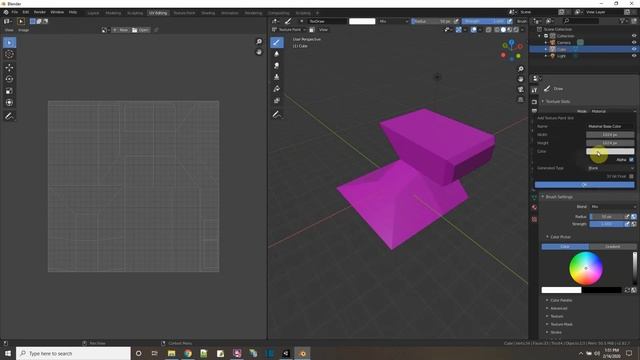The width and height of the screenshot is (640, 360).
Task: Open the Blend mode dropdown in Brush Settings
Action: coord(613,207)
